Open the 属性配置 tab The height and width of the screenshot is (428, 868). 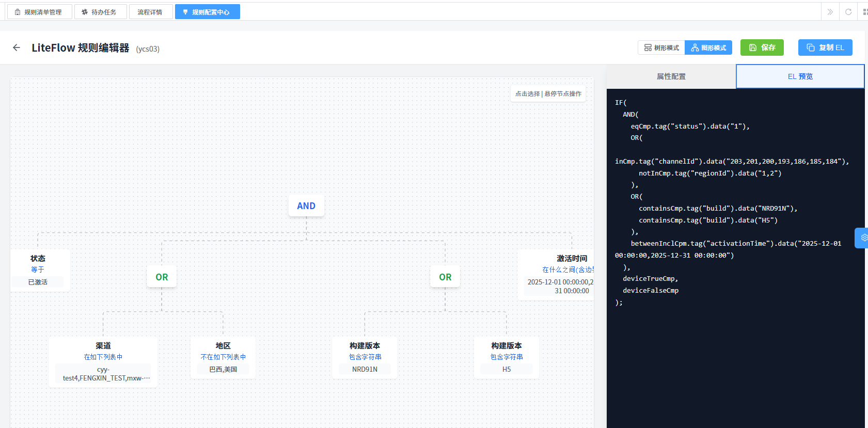point(671,76)
